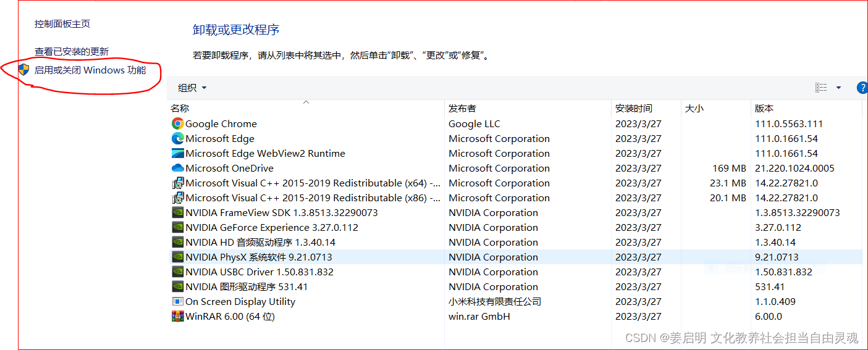
Task: Sort by the 大小 column header
Action: tap(694, 109)
